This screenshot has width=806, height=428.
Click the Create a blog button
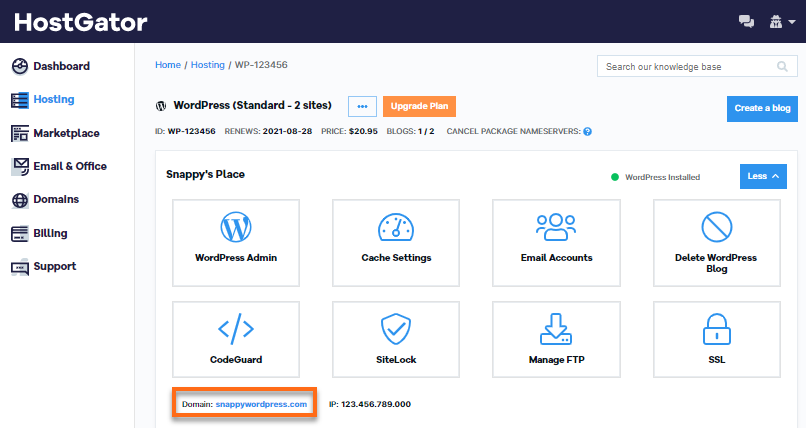[762, 108]
